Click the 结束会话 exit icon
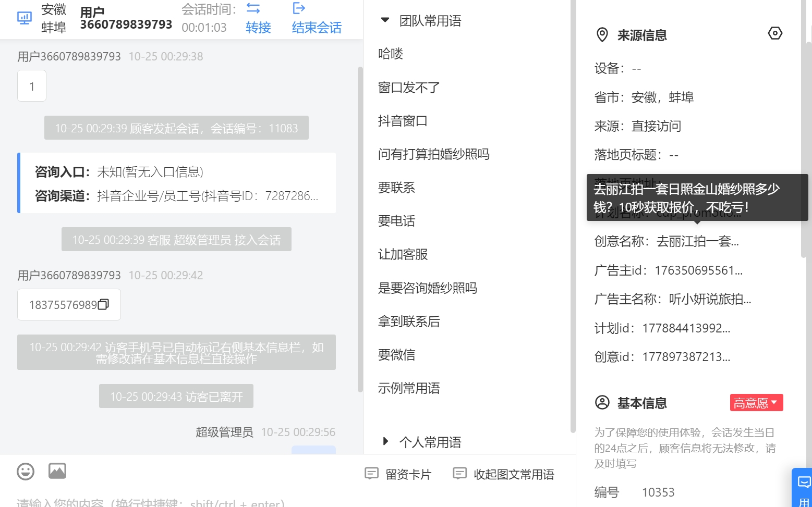 [299, 8]
